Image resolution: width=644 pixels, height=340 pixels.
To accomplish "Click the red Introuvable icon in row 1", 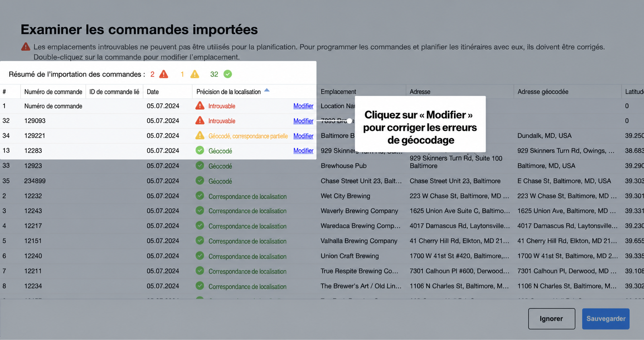I will (200, 106).
